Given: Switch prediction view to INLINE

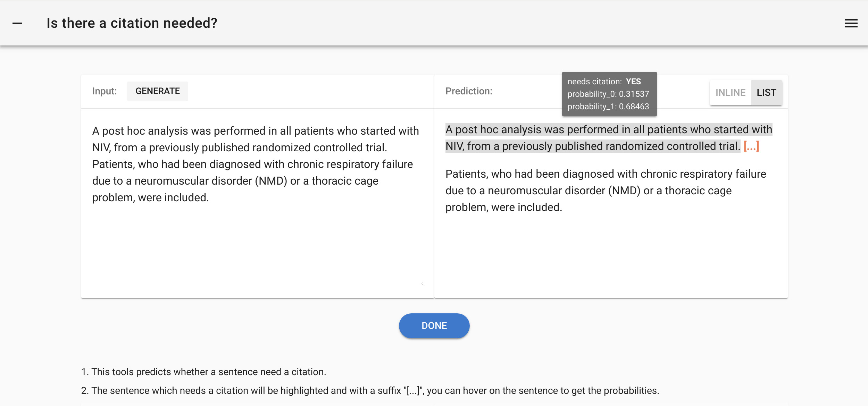Looking at the screenshot, I should [x=730, y=93].
